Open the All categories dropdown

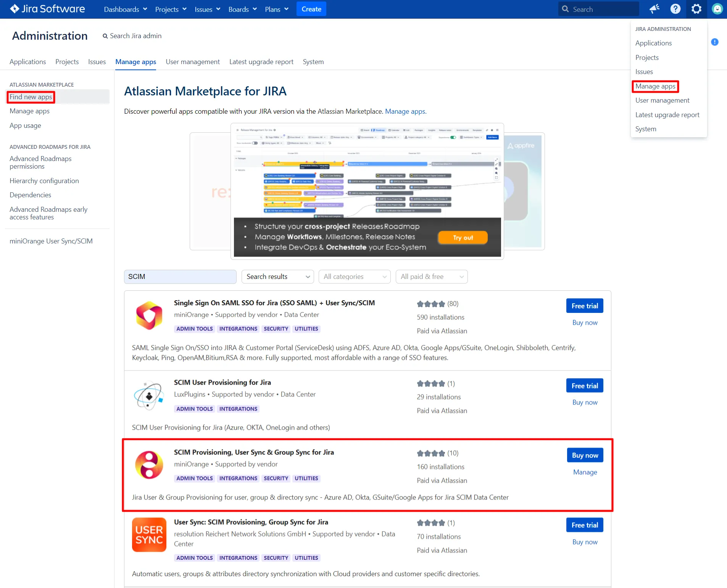[x=355, y=277]
